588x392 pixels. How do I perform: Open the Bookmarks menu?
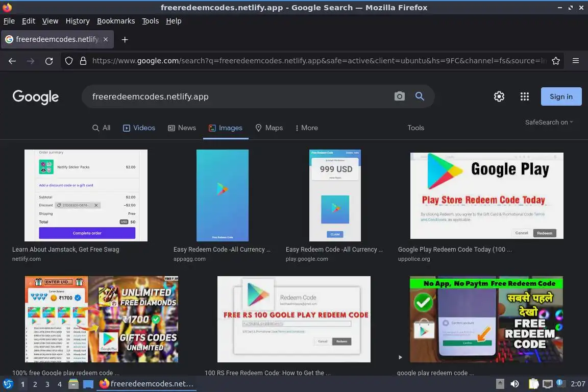[116, 21]
